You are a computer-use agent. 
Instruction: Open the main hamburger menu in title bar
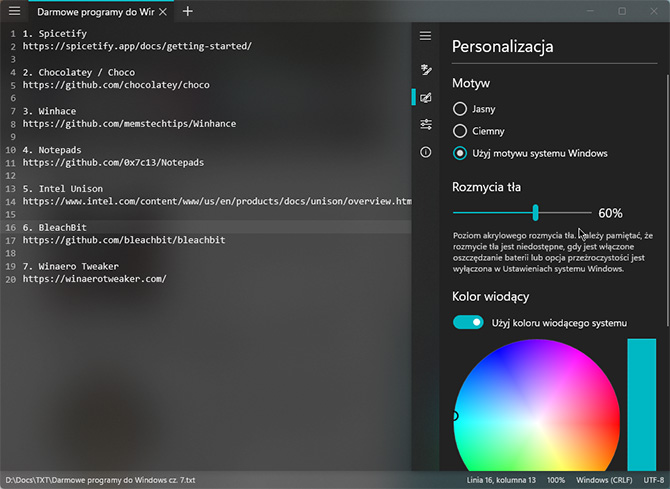[15, 11]
